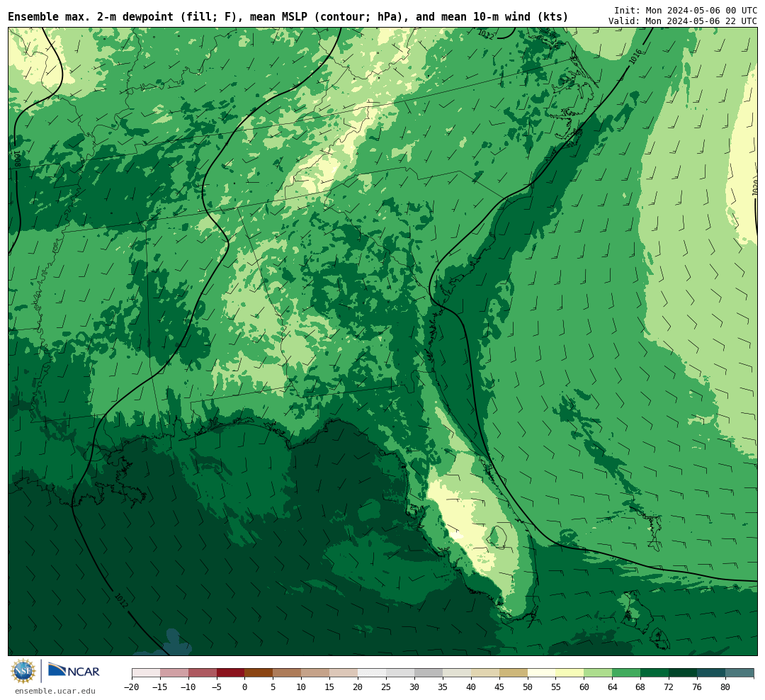Click the NCAR logo
The height and width of the screenshot is (700, 765).
[74, 671]
